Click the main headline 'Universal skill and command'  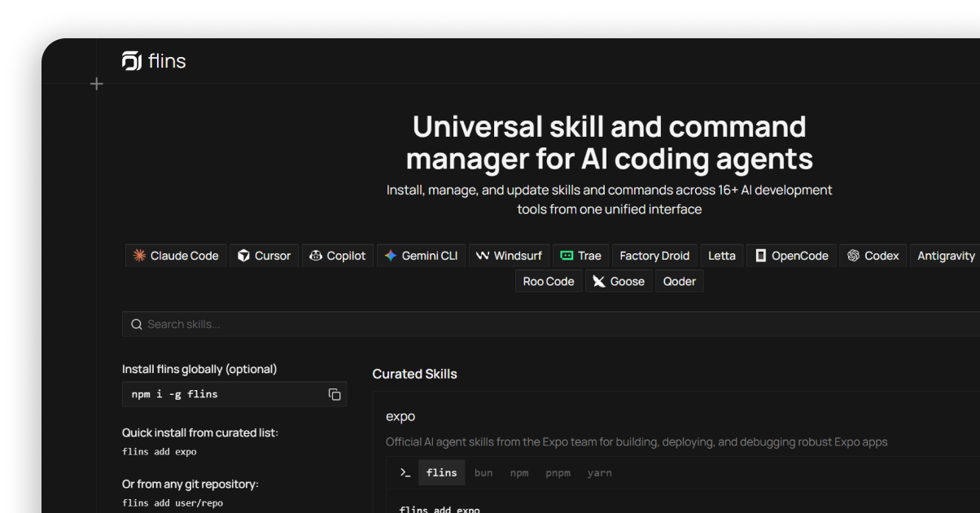click(x=610, y=126)
